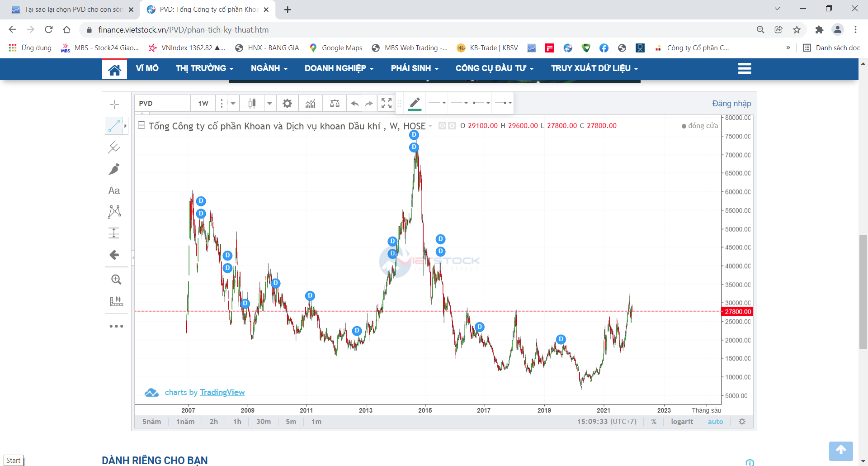Viewport: 868px width, 466px height.
Task: Enter fullscreen chart mode
Action: (387, 104)
